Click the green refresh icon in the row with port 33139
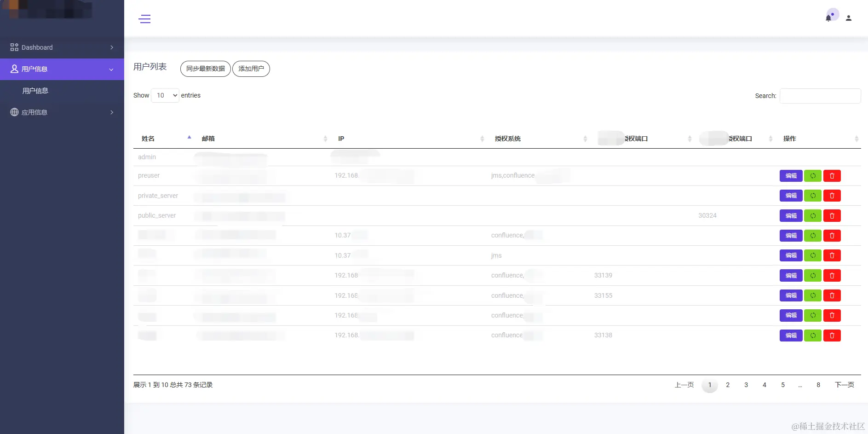The height and width of the screenshot is (434, 868). click(813, 276)
